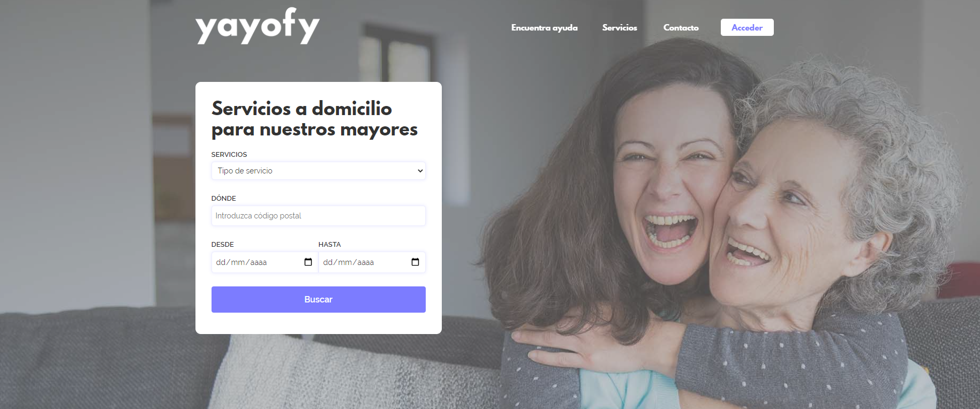Viewport: 980px width, 409px height.
Task: Select the day segment of the Hasta date
Action: pyautogui.click(x=328, y=262)
